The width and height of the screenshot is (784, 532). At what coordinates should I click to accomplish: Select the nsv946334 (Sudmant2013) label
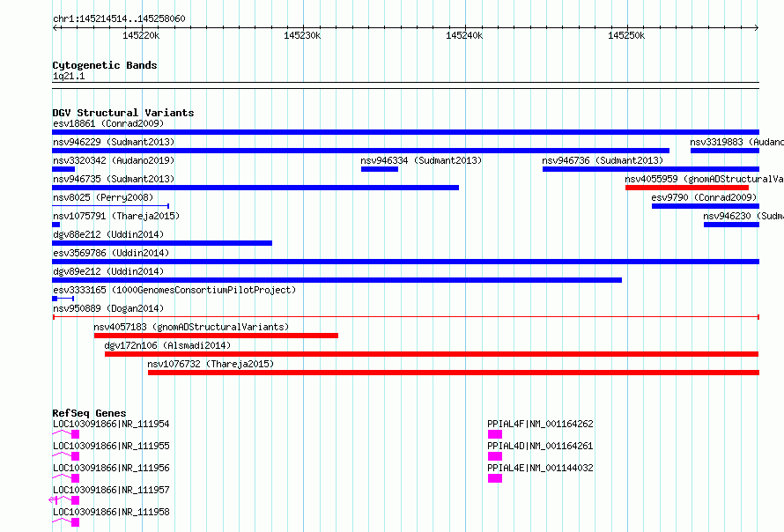tap(421, 160)
